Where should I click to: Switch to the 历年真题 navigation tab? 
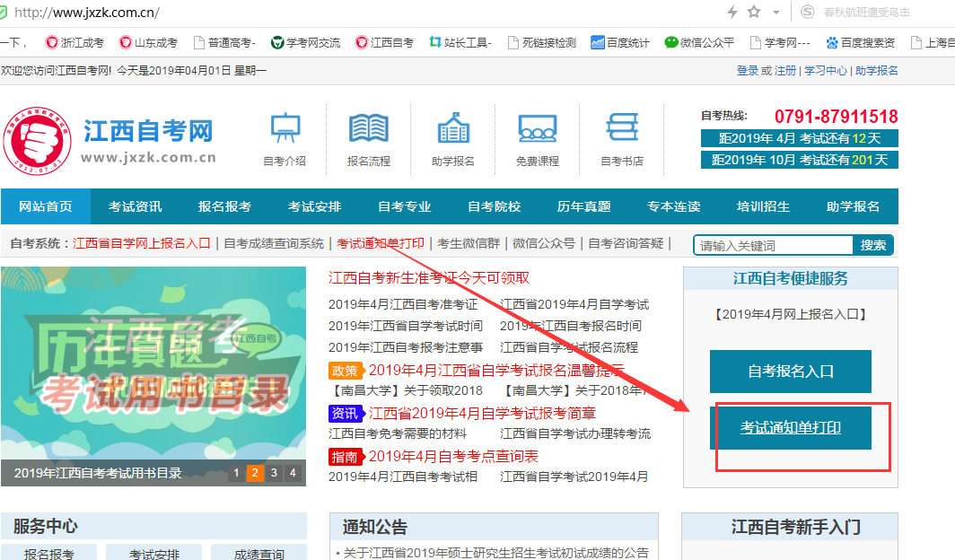583,206
